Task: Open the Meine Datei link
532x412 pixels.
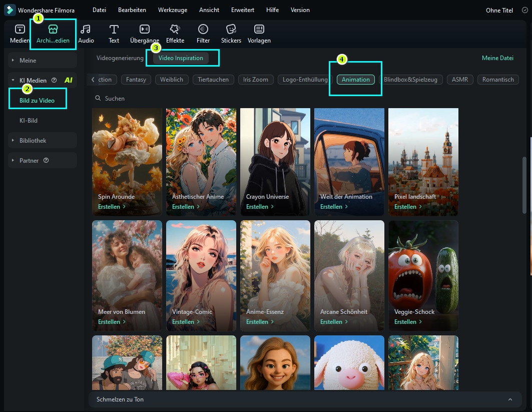Action: (x=497, y=58)
